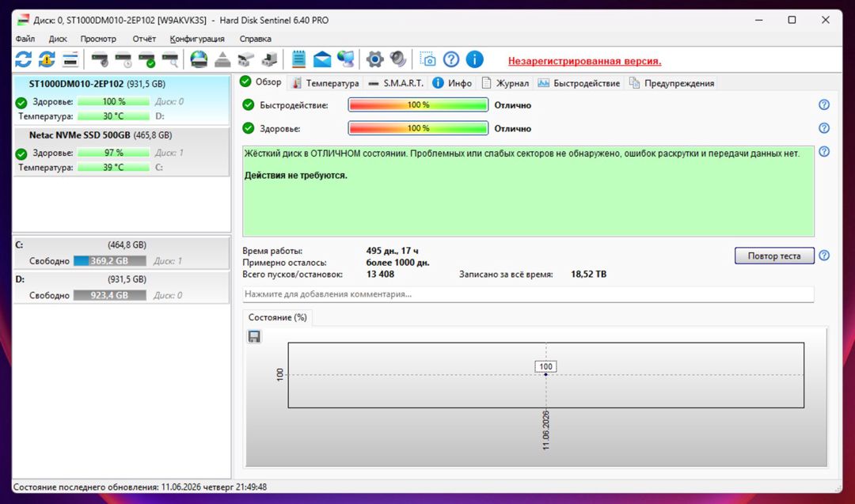The height and width of the screenshot is (504, 855).
Task: Click the camera screenshot capture icon
Action: 427,59
